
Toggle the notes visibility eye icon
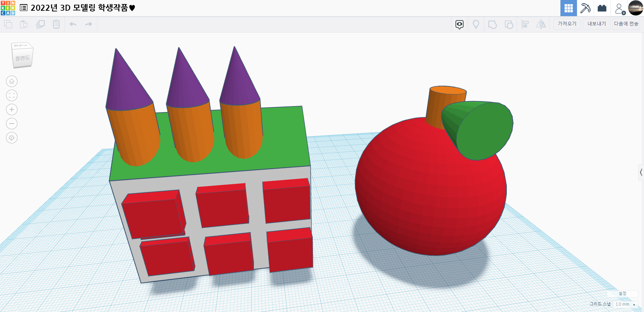tap(460, 25)
